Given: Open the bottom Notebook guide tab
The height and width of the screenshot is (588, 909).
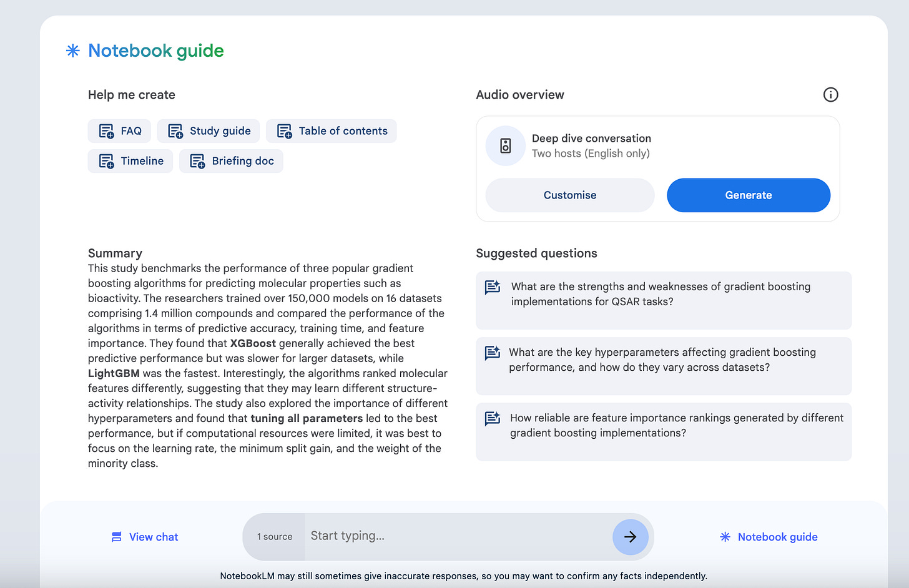Looking at the screenshot, I should click(769, 537).
